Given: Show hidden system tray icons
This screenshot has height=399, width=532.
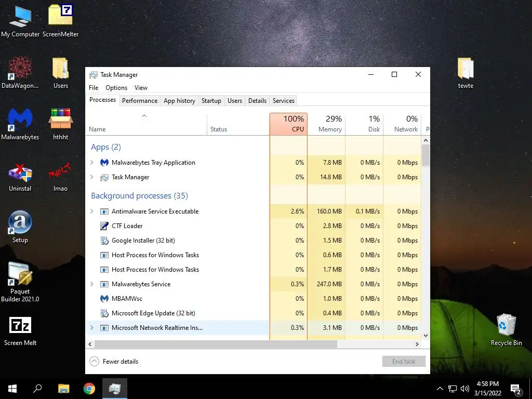Looking at the screenshot, I should 440,389.
